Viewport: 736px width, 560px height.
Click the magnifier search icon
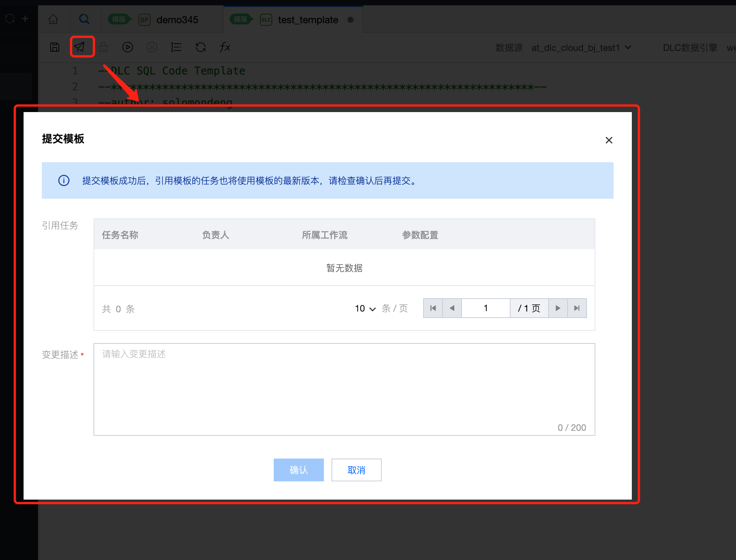(x=84, y=19)
